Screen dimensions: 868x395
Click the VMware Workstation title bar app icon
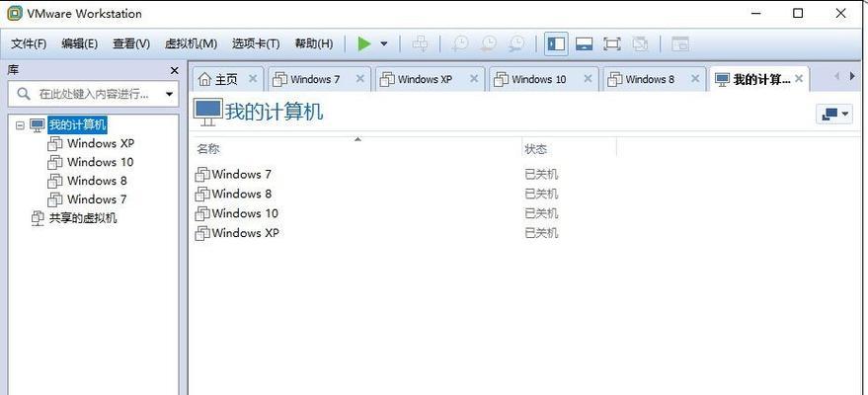tap(15, 13)
